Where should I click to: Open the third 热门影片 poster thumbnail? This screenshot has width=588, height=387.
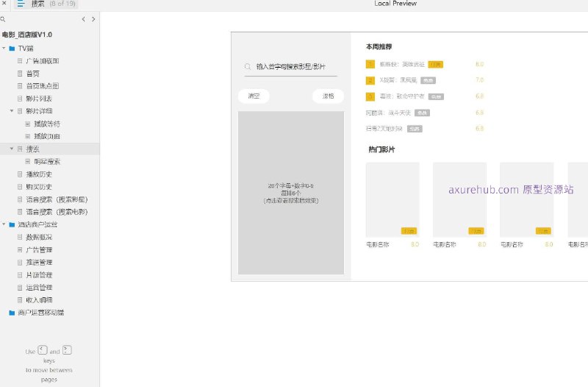(x=527, y=199)
